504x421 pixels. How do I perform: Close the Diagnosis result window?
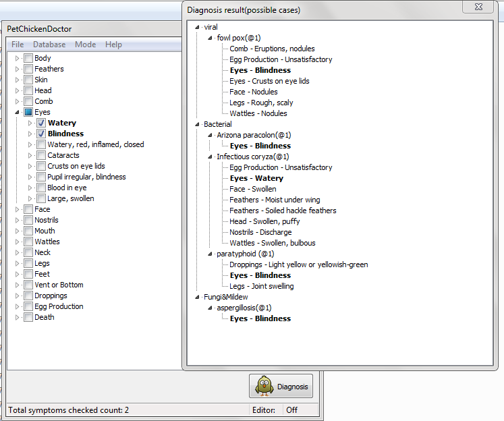point(481,7)
